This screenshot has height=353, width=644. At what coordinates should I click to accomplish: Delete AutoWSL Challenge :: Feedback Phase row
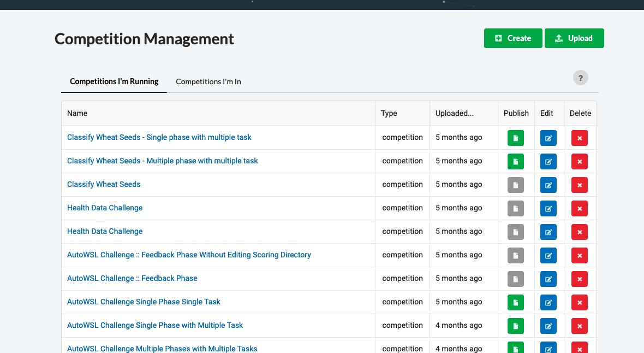(x=579, y=279)
